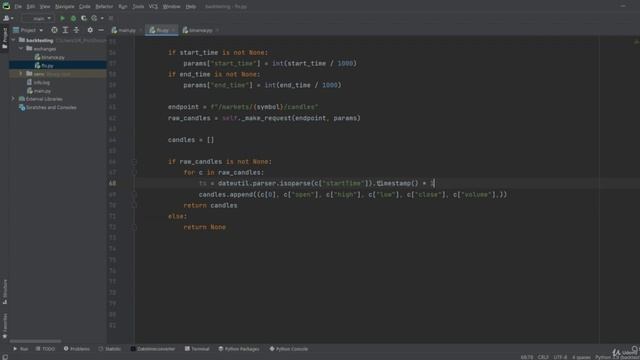Click the line separator CRLF status
640x360 pixels.
[543, 357]
